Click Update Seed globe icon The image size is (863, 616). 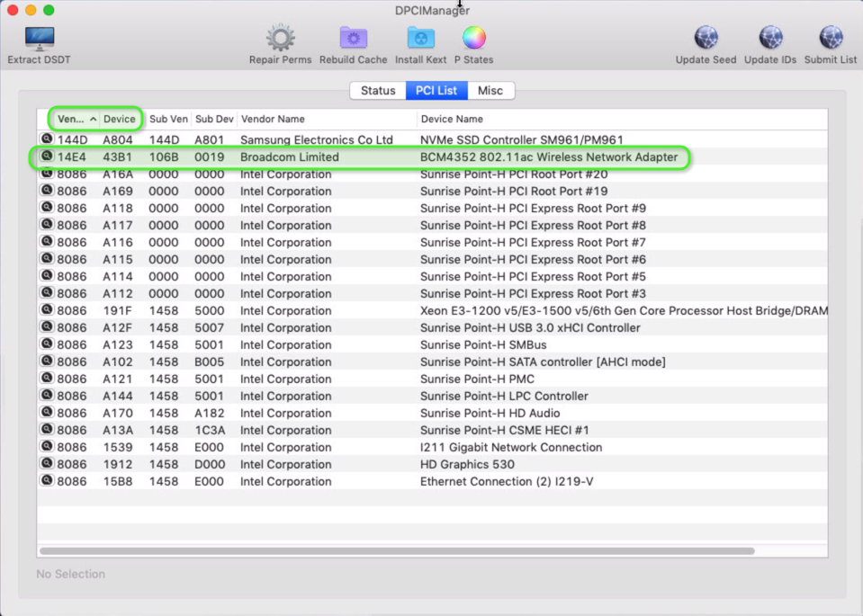point(706,39)
